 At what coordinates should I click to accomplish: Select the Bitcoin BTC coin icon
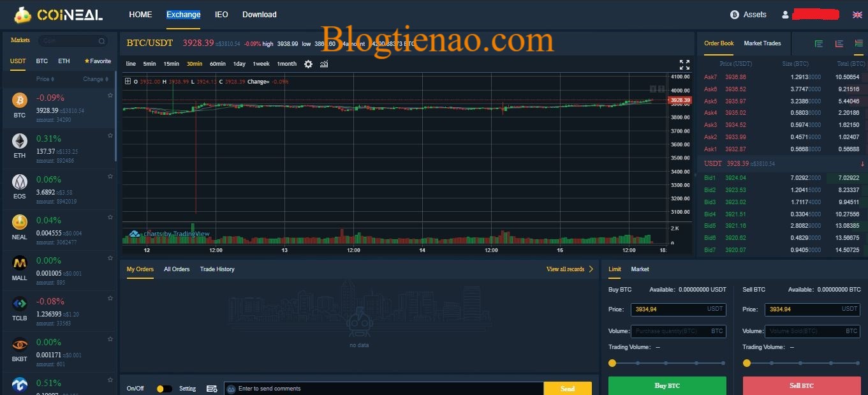[x=20, y=100]
